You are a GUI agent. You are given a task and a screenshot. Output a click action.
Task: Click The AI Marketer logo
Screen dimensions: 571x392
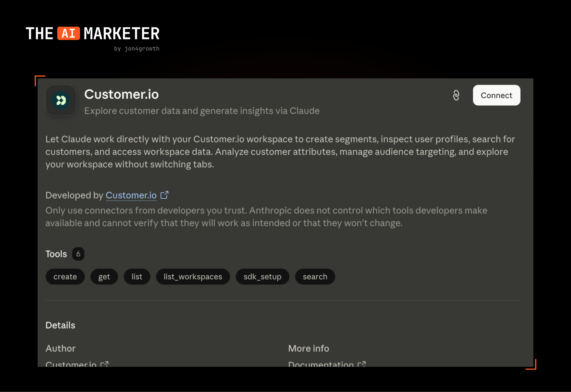click(93, 34)
